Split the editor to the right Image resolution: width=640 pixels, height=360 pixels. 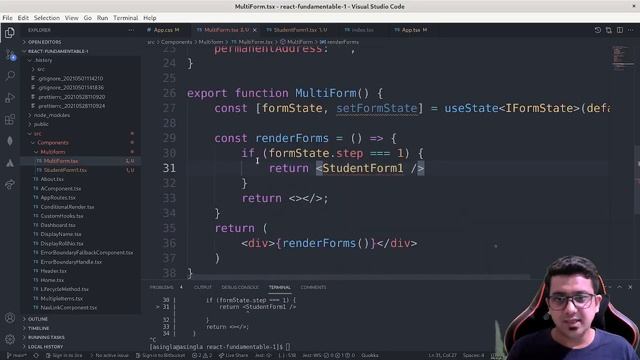[620, 30]
